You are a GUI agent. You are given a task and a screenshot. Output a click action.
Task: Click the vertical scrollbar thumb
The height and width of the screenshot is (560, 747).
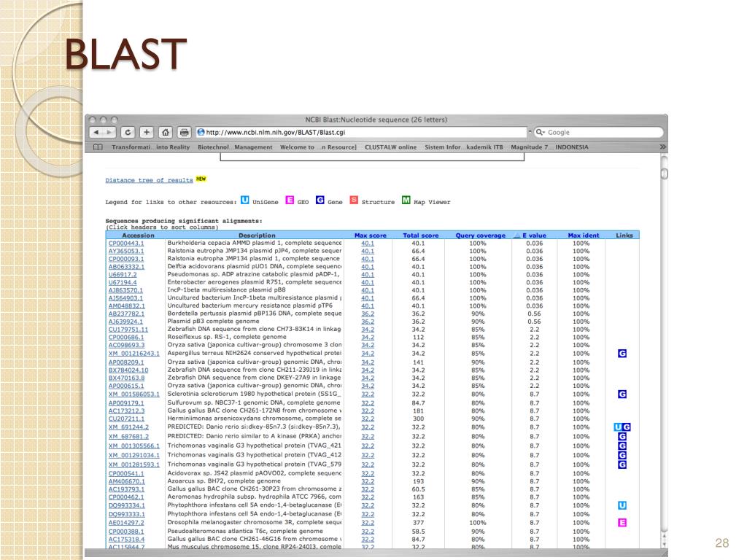point(664,174)
